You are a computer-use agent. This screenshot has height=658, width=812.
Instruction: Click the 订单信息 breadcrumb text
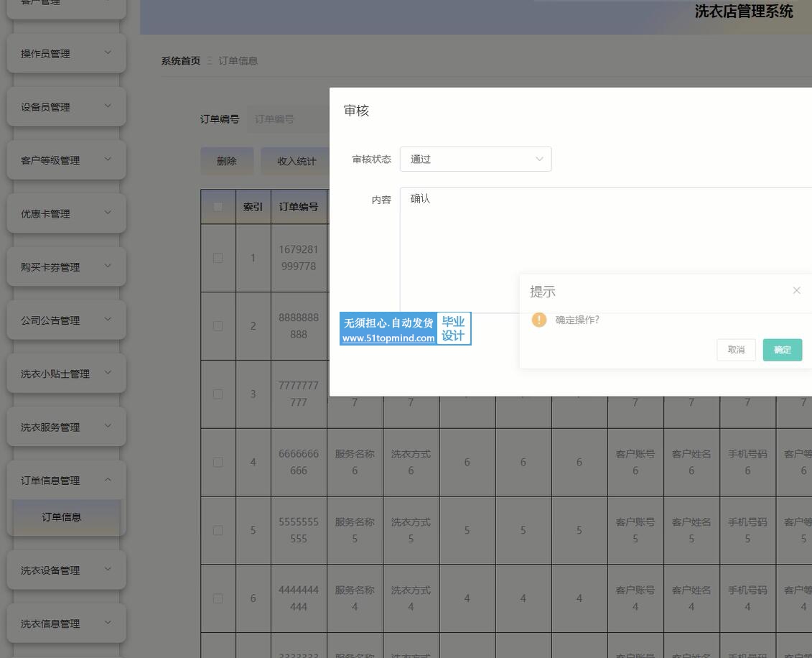pos(238,61)
